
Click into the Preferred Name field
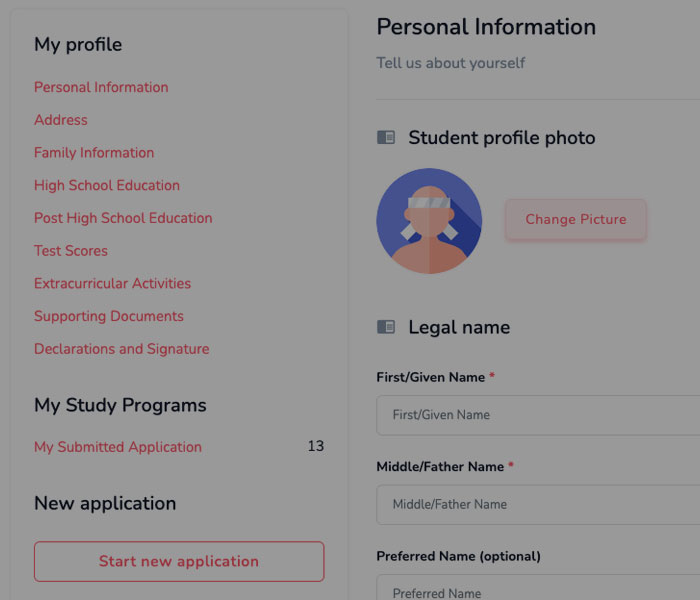pos(538,588)
